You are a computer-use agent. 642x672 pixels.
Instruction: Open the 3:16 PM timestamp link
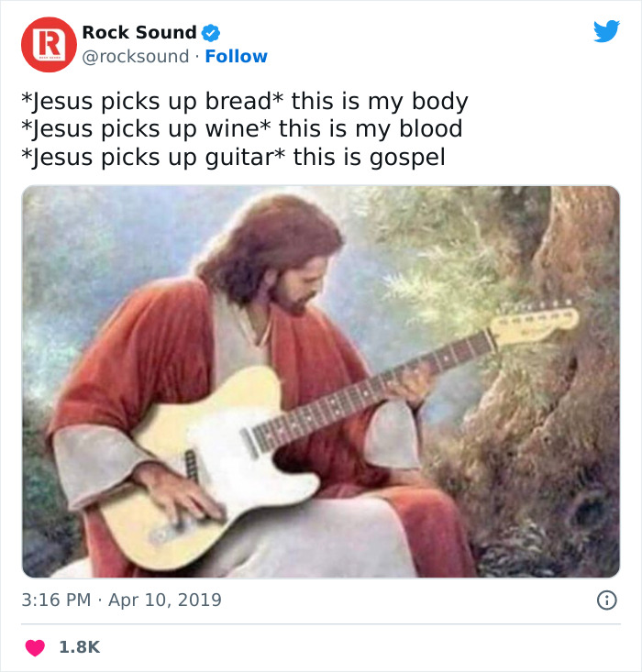(57, 600)
